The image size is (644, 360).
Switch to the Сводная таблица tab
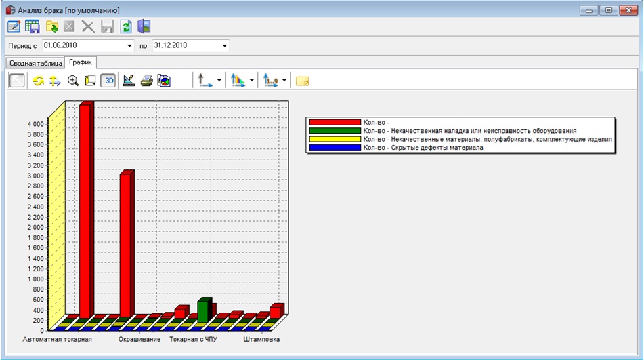point(36,63)
